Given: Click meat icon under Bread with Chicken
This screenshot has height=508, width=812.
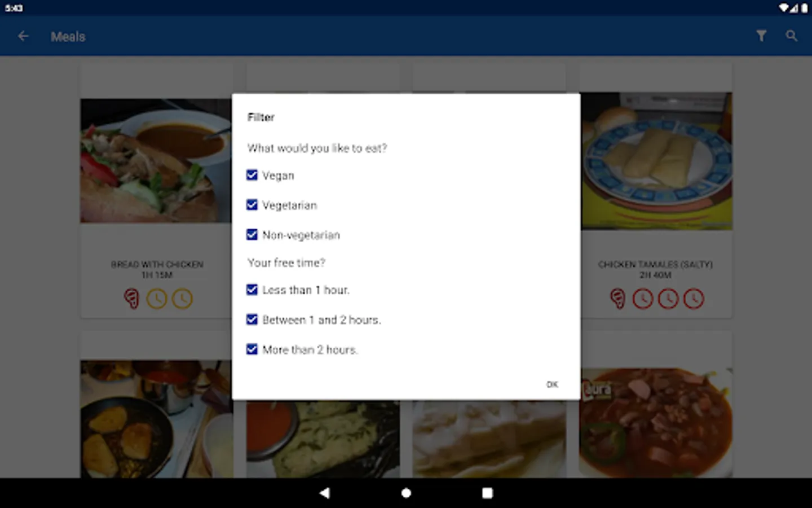Looking at the screenshot, I should pyautogui.click(x=131, y=299).
